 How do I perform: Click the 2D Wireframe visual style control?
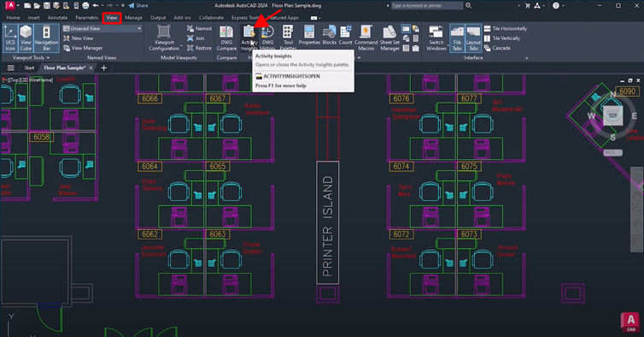coord(38,80)
